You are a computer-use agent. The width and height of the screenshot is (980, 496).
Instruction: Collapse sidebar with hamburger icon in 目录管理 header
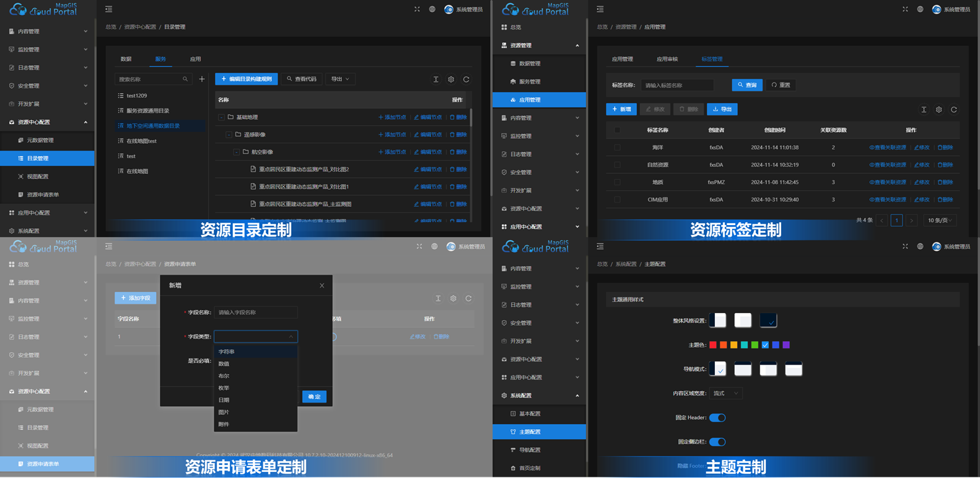coord(108,9)
